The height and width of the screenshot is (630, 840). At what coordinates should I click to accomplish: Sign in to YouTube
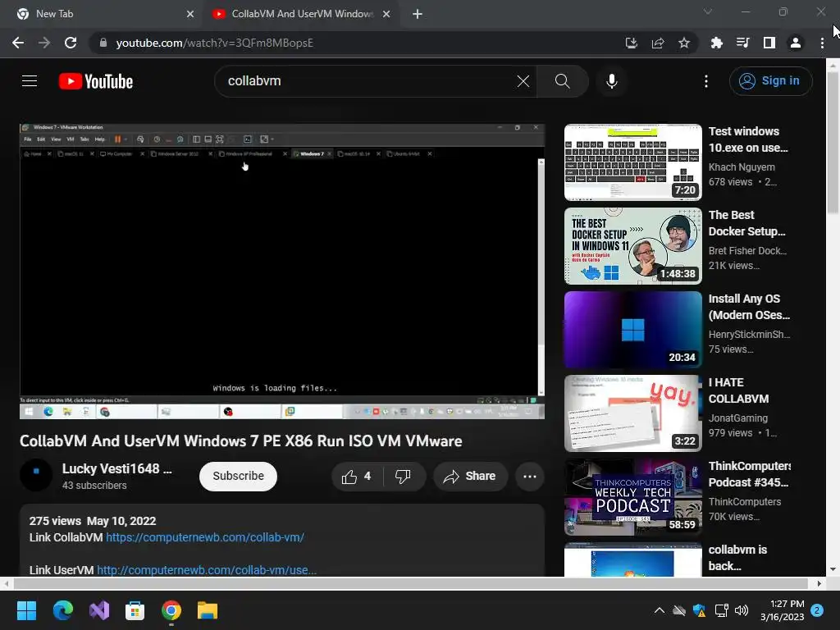click(770, 81)
